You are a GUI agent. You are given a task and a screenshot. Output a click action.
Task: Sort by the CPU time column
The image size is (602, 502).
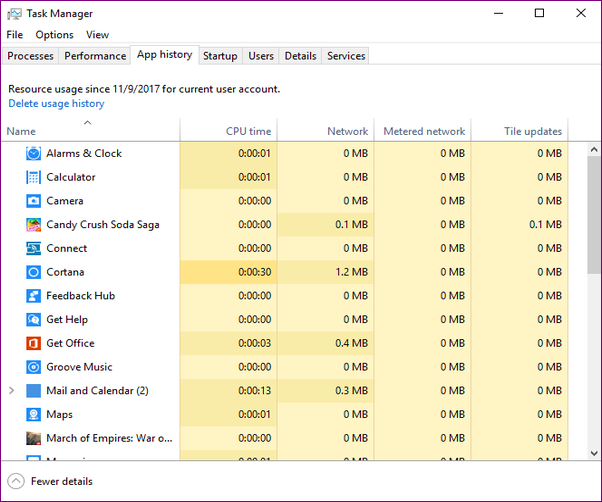248,131
